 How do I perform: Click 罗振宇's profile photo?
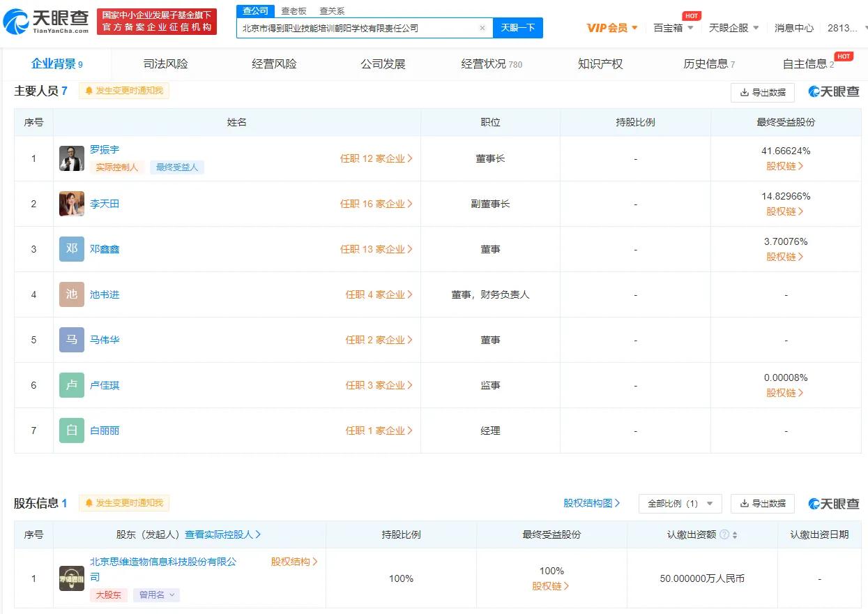(x=72, y=158)
